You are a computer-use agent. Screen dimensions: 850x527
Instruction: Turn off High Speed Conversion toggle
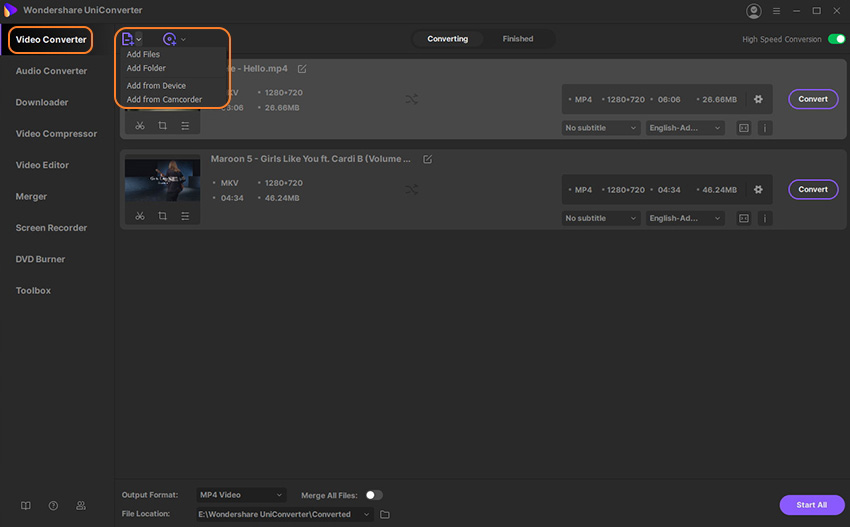pyautogui.click(x=836, y=39)
